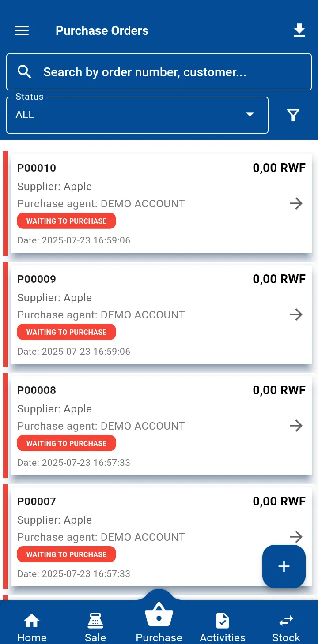Select the P00009 order number
The height and width of the screenshot is (644, 318).
(37, 279)
